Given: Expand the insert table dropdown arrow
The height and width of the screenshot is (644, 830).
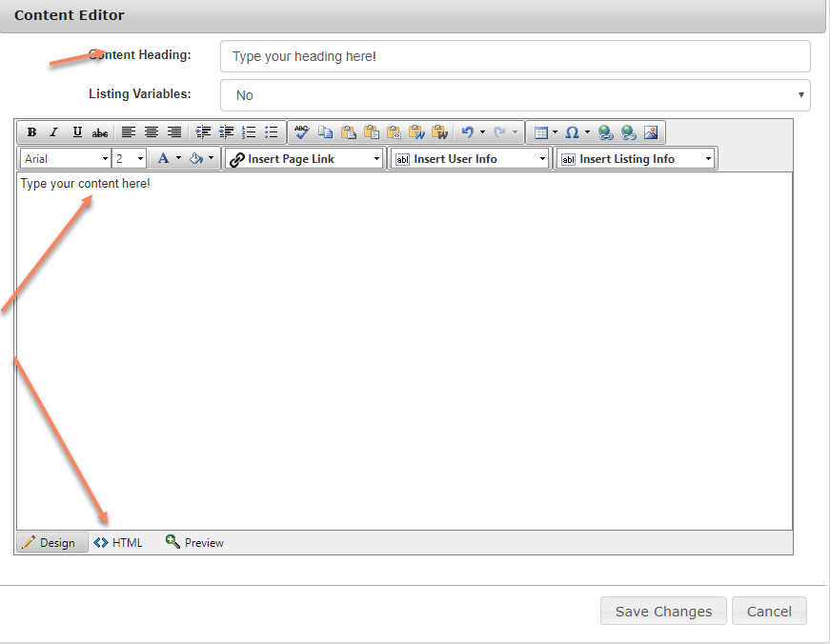Looking at the screenshot, I should pyautogui.click(x=555, y=132).
